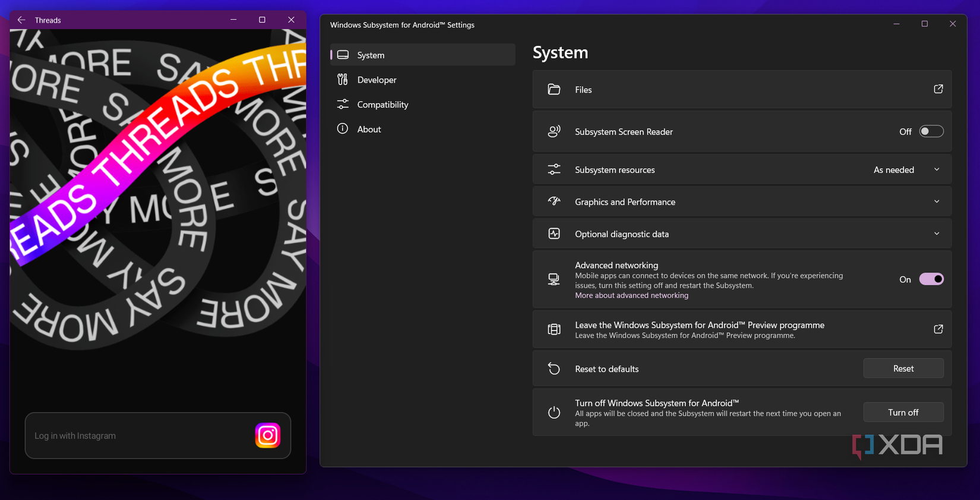Click the Compatibility sliders icon in sidebar
This screenshot has height=500, width=980.
343,104
